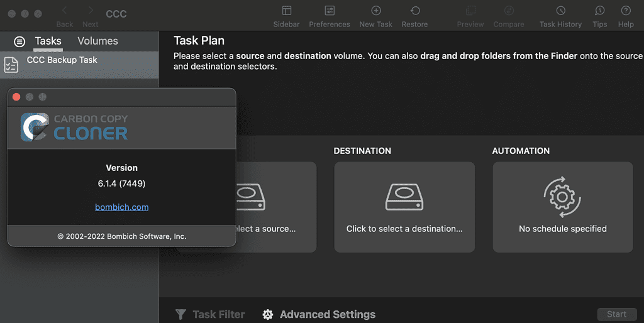Screen dimensions: 644x323
Task: Click the Task Filter funnel icon
Action: pos(180,314)
